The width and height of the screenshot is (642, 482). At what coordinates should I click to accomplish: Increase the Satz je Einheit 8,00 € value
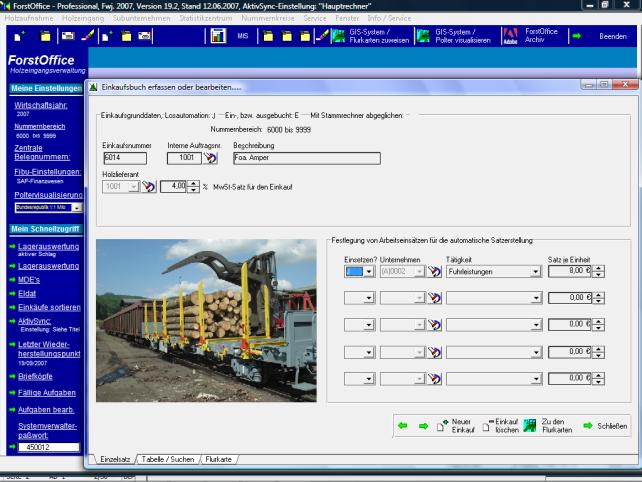[599, 268]
